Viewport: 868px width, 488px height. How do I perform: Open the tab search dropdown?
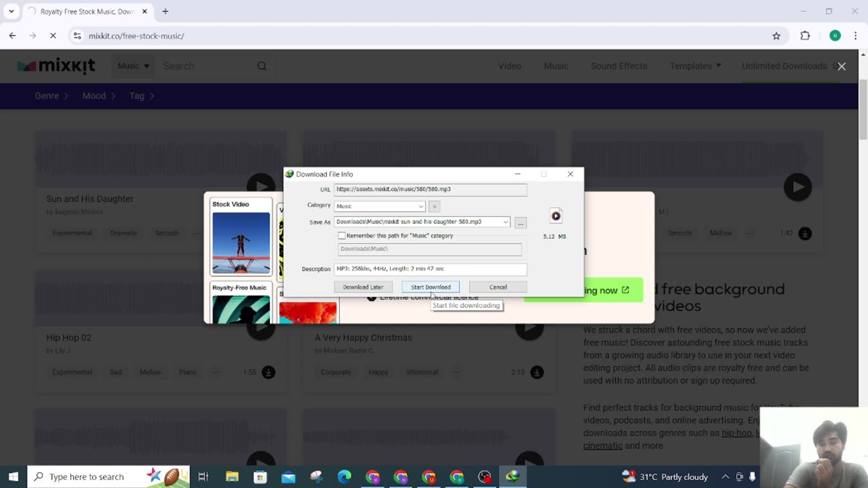coord(11,12)
